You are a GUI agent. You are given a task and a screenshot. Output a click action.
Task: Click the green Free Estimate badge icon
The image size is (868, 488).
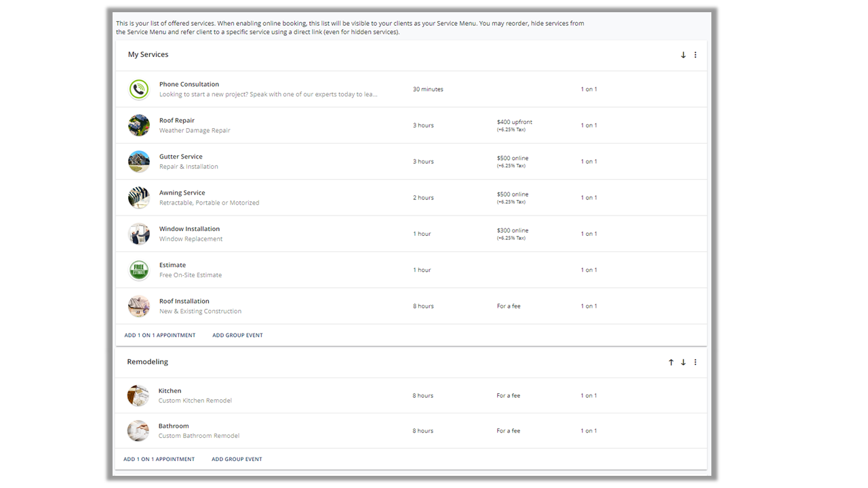(x=139, y=270)
